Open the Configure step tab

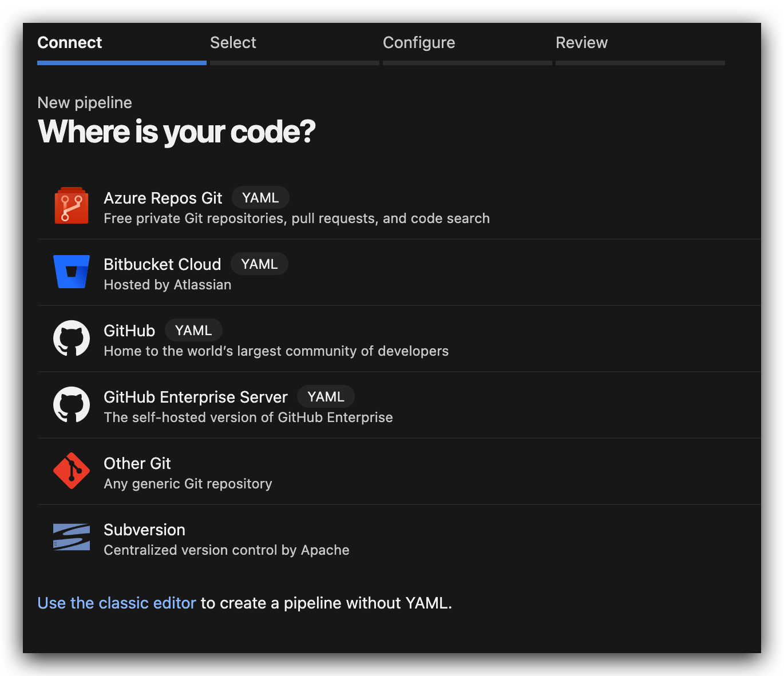click(x=419, y=43)
